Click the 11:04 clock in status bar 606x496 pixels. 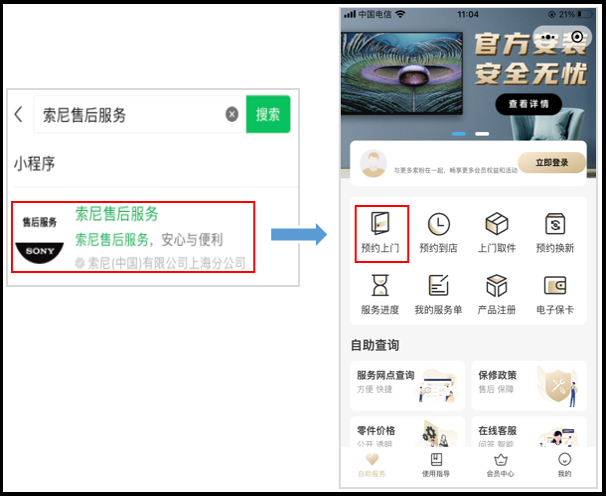[x=468, y=14]
